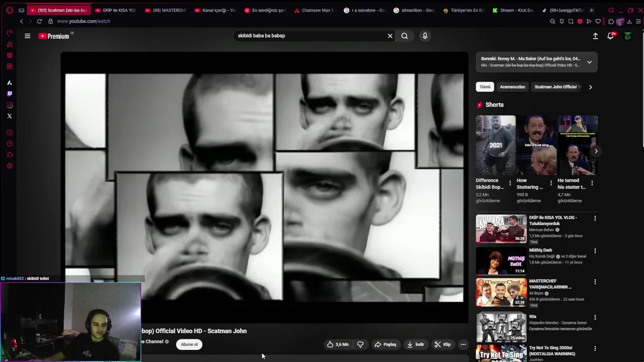Viewport: 644px width, 362px height.
Task: Bookmark page with heart icon
Action: click(598, 21)
